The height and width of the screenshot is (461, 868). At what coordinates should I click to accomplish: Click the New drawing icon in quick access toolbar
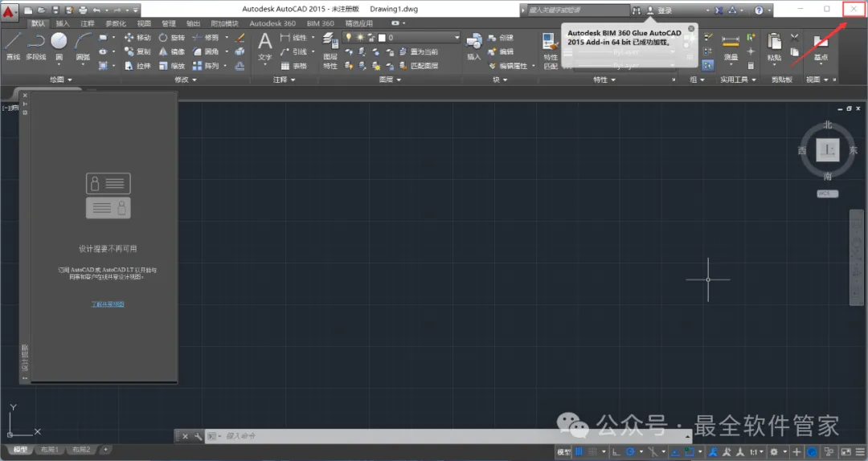tap(28, 10)
